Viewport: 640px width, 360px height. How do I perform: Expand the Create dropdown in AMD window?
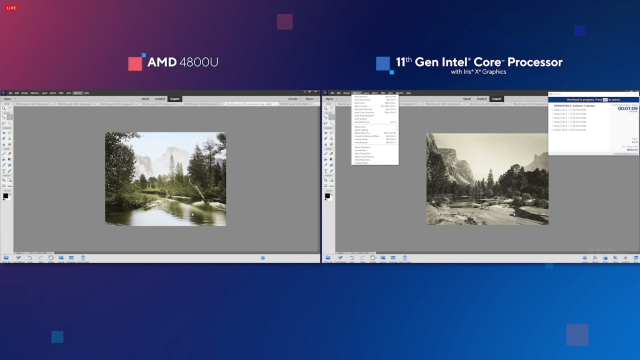click(301, 99)
